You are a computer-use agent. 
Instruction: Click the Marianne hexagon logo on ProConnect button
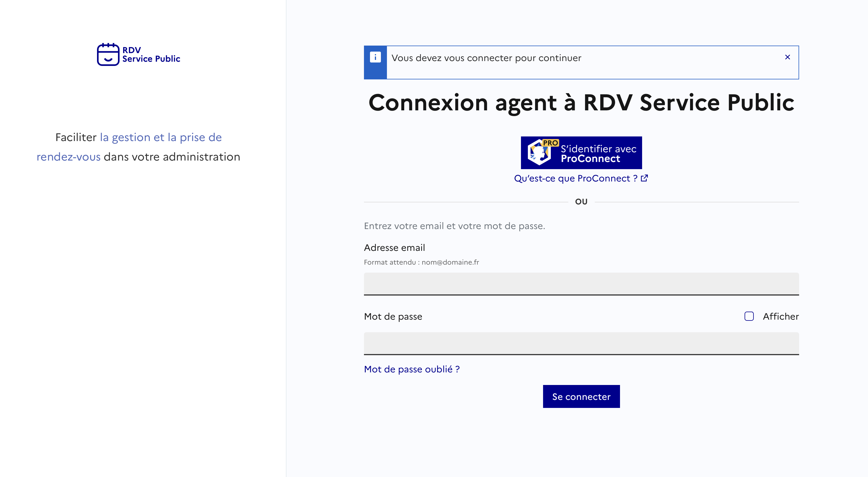[538, 153]
